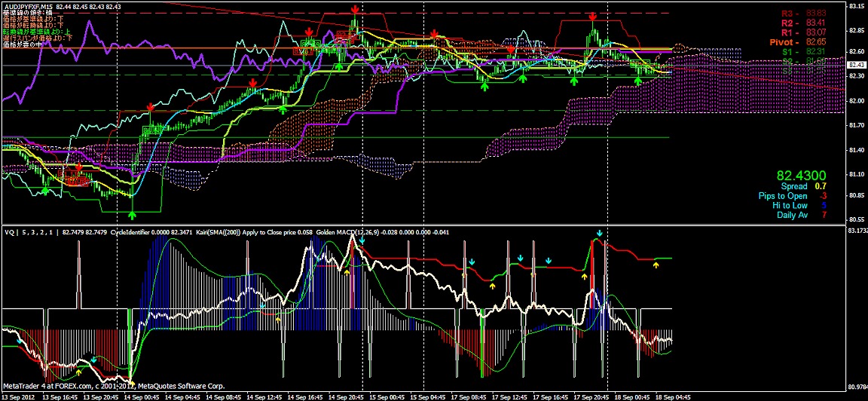Click the rightmost green up arrow on the main chart
This screenshot has height=401, width=868.
(638, 80)
